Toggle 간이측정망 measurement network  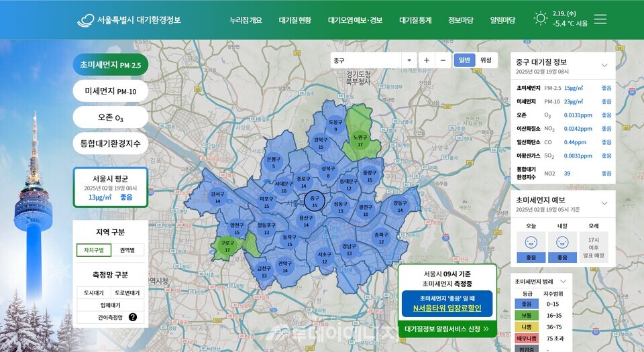click(x=110, y=317)
